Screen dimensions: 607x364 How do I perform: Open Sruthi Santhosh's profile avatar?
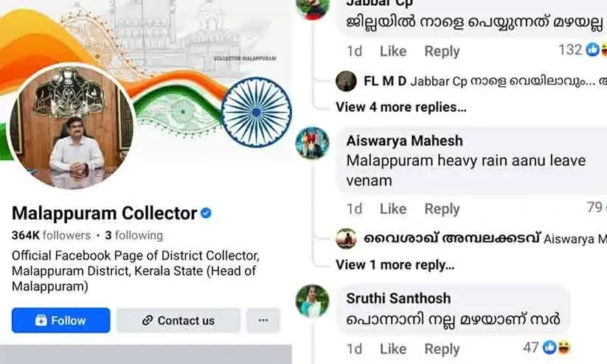pyautogui.click(x=313, y=301)
